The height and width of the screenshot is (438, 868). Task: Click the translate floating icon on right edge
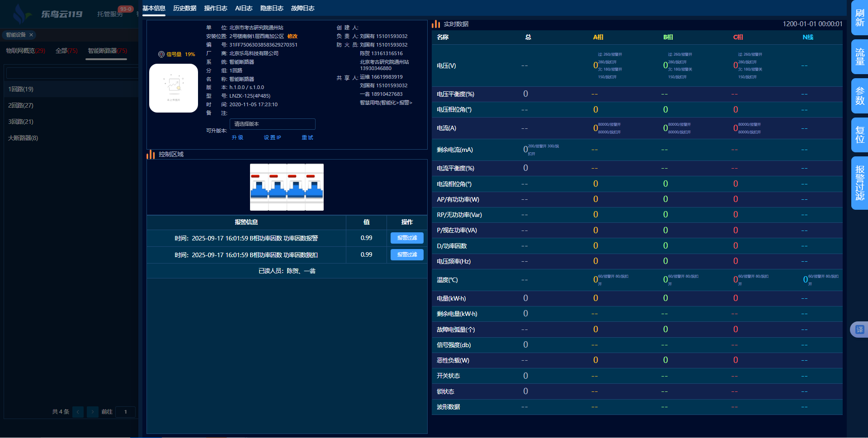[859, 330]
